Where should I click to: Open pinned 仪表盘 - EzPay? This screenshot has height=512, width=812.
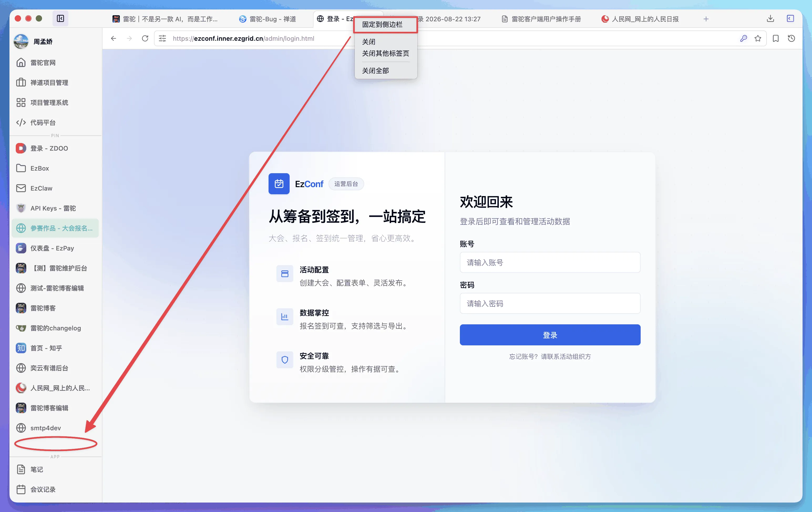tap(55, 248)
